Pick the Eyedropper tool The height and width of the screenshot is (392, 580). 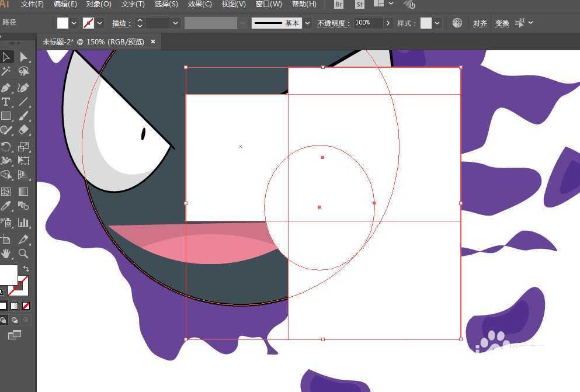pos(6,206)
